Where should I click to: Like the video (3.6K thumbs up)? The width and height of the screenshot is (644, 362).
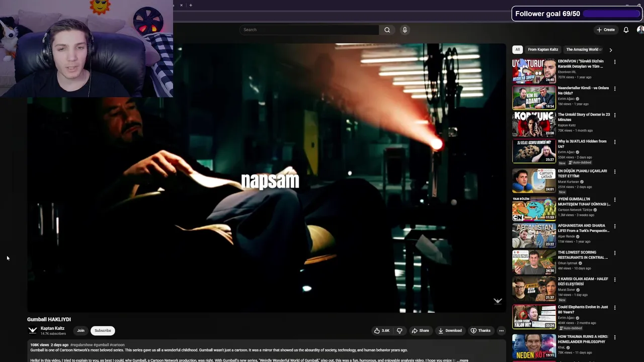382,331
